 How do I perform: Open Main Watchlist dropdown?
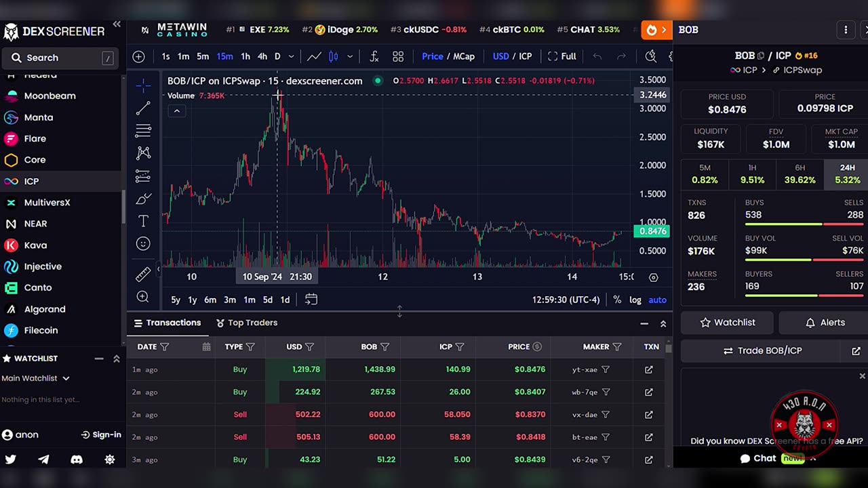[x=36, y=378]
